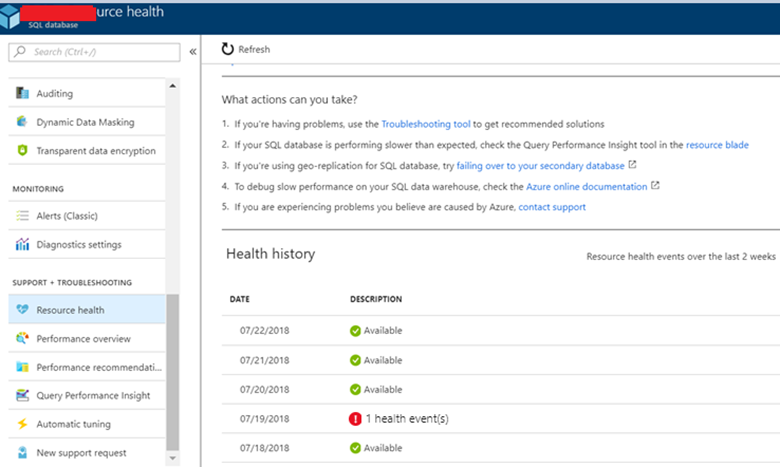Click the Diagnostics settings chart icon

tap(22, 244)
